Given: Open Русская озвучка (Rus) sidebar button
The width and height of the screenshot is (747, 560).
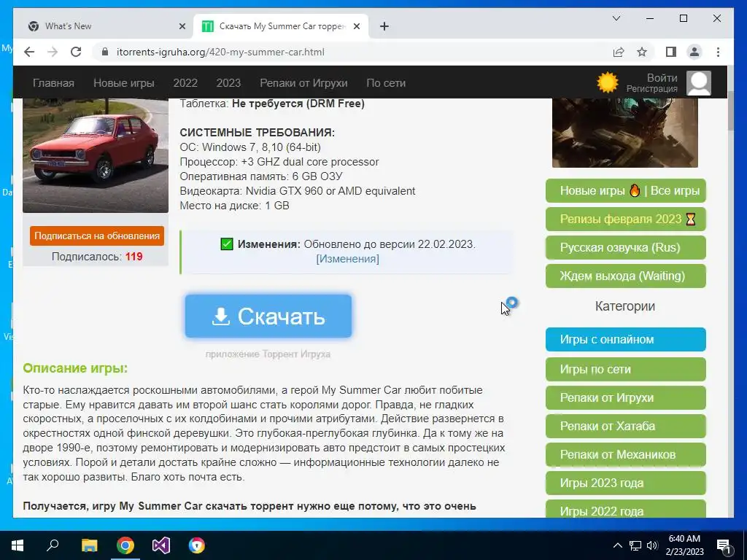Looking at the screenshot, I should (x=625, y=248).
